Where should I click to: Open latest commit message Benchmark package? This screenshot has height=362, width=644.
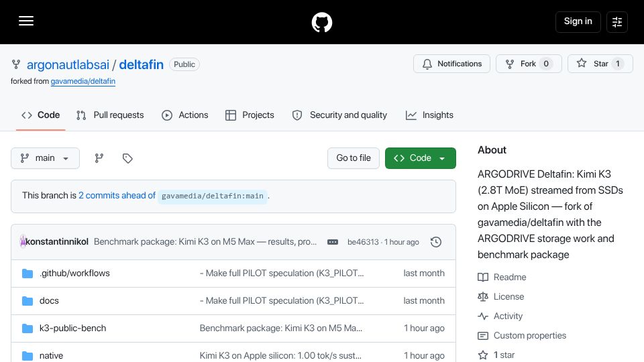click(x=205, y=242)
